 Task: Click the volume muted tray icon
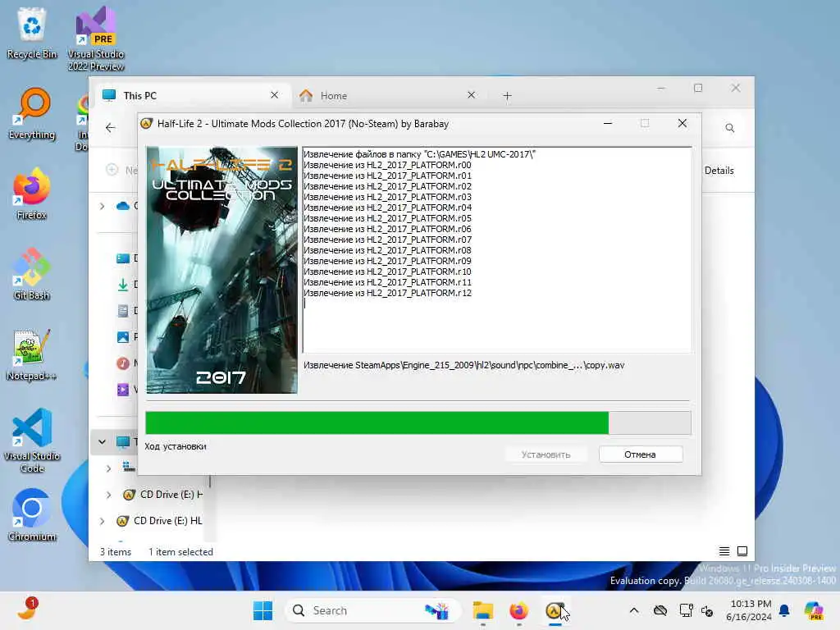707,611
